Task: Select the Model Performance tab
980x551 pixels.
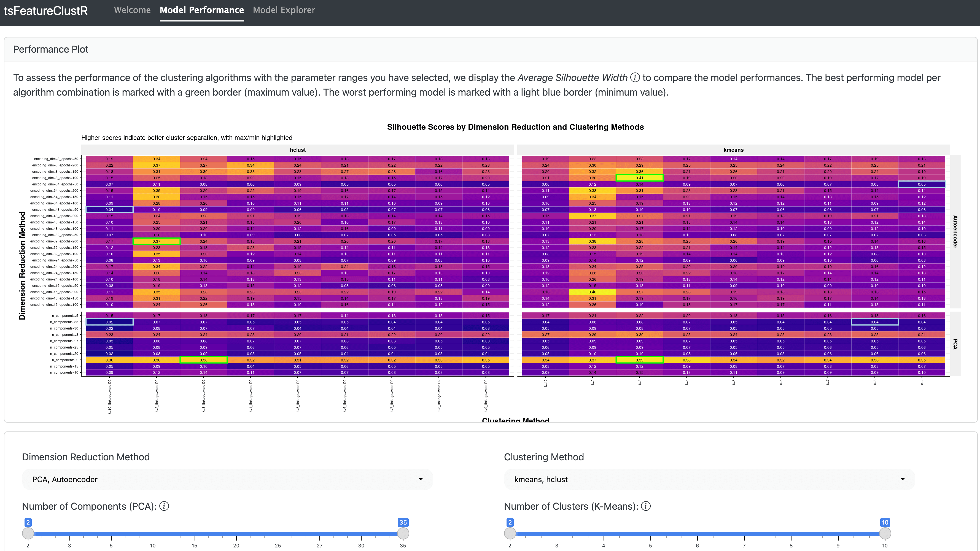Action: [202, 10]
